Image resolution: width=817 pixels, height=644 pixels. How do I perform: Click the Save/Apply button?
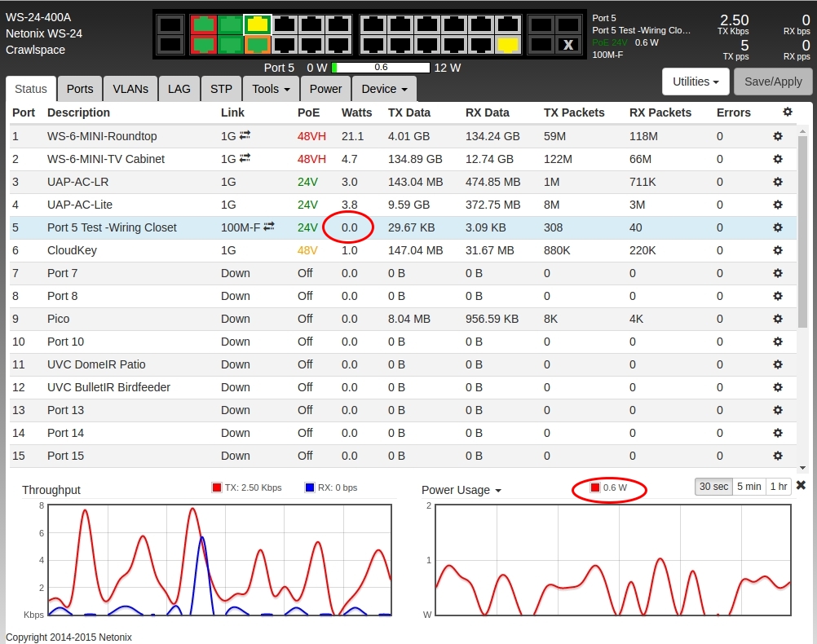(x=773, y=82)
